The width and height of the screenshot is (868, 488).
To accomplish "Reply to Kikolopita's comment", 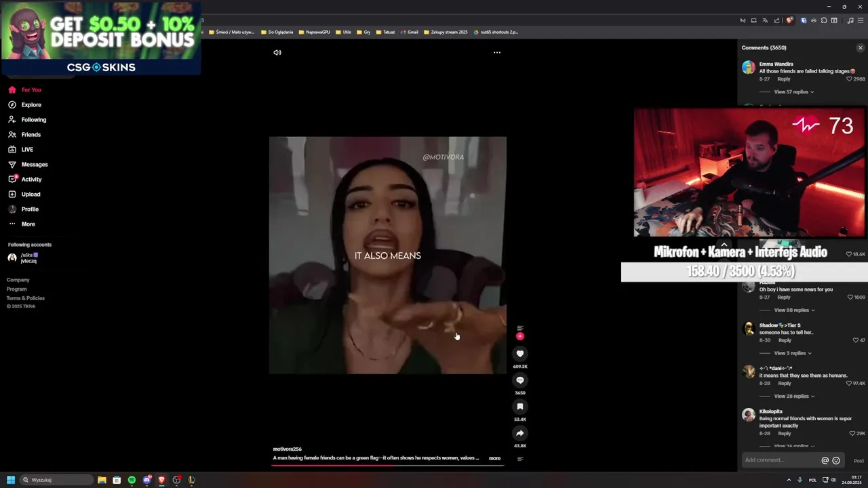I will pyautogui.click(x=785, y=433).
